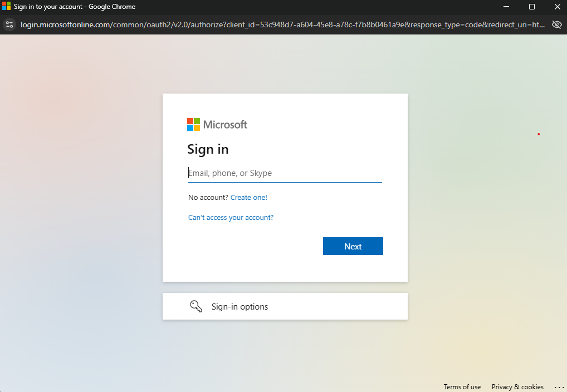This screenshot has height=392, width=567.
Task: Maximize the Chrome window
Action: (x=531, y=7)
